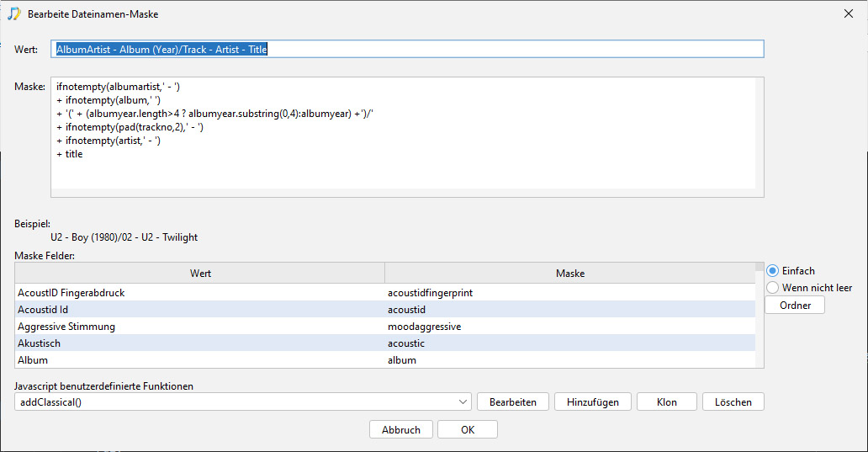Screen dimensions: 868x452
Task: Confirm with the OK button
Action: point(468,430)
